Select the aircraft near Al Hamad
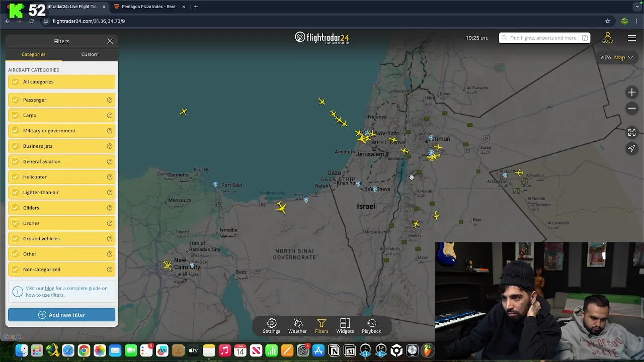This screenshot has width=644, height=362. (519, 172)
